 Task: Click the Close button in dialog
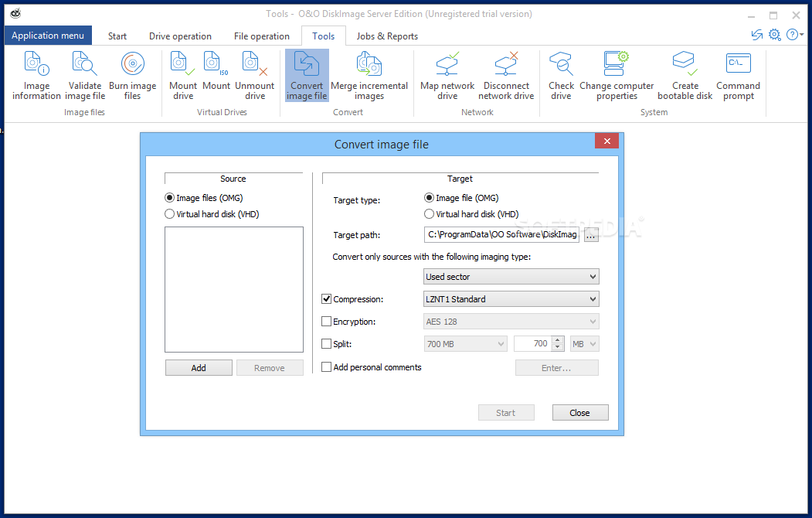[x=580, y=413]
